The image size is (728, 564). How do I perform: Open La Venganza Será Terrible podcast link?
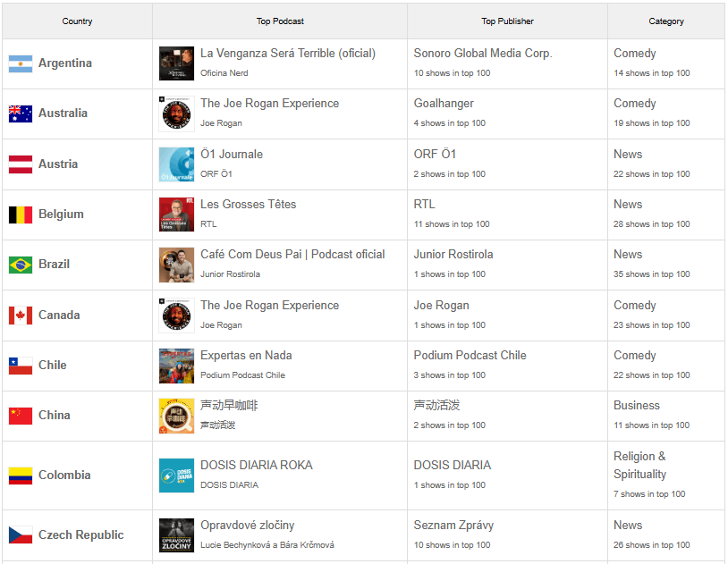point(288,54)
